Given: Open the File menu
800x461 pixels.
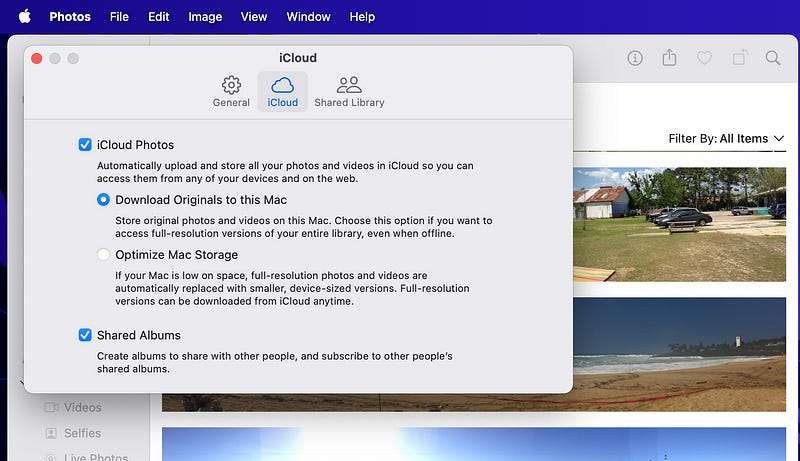Looking at the screenshot, I should tap(119, 17).
